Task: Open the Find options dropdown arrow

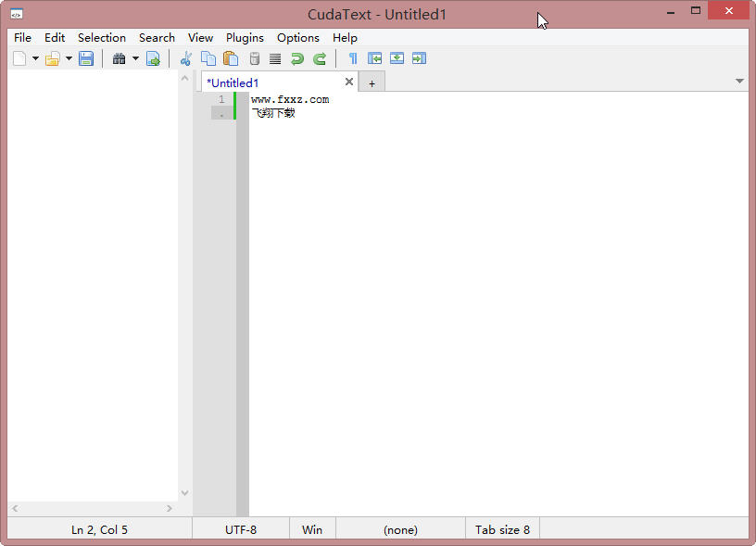Action: (x=135, y=58)
